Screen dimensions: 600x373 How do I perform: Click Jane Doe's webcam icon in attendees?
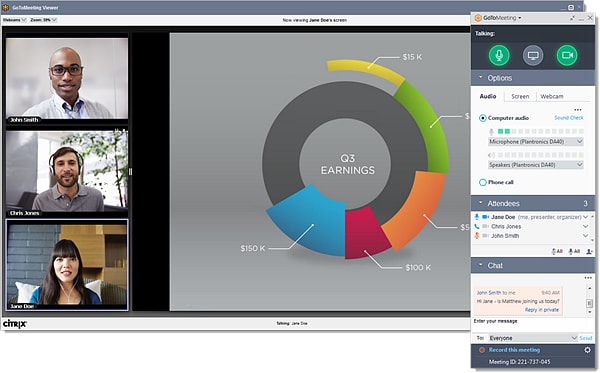coord(486,217)
